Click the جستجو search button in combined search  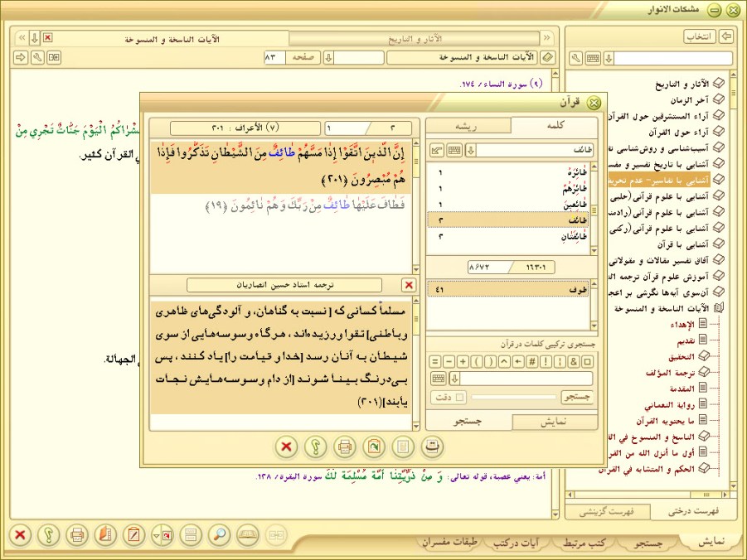[x=577, y=397]
